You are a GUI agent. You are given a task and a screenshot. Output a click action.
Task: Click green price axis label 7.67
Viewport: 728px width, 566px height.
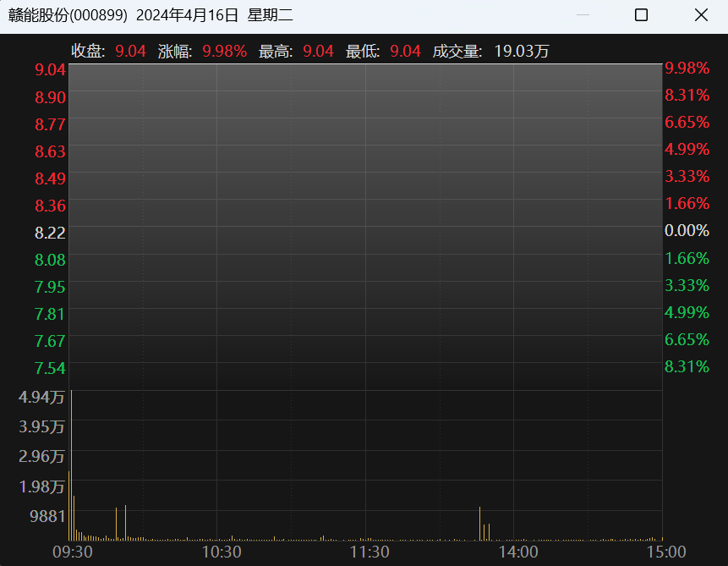pos(50,341)
